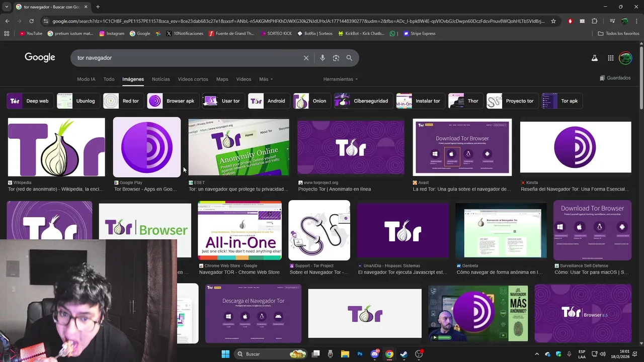Open Photoshop from the taskbar
Viewport: 644px width, 362px height.
[360, 354]
